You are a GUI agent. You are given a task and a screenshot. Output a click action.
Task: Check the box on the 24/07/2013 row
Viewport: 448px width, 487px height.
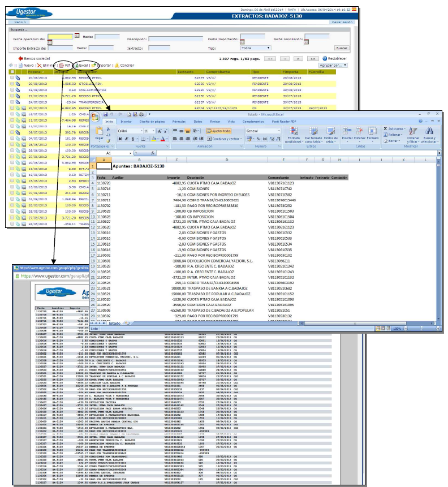(x=12, y=102)
